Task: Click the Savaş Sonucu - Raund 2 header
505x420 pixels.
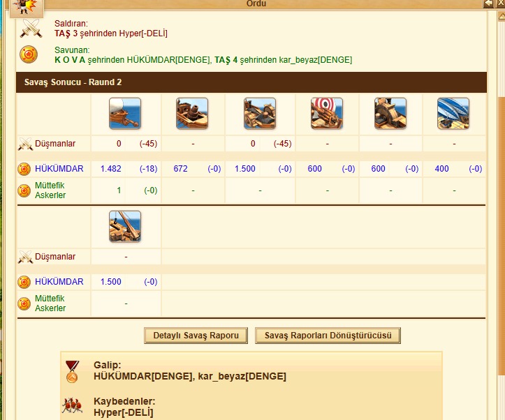Action: click(x=251, y=82)
